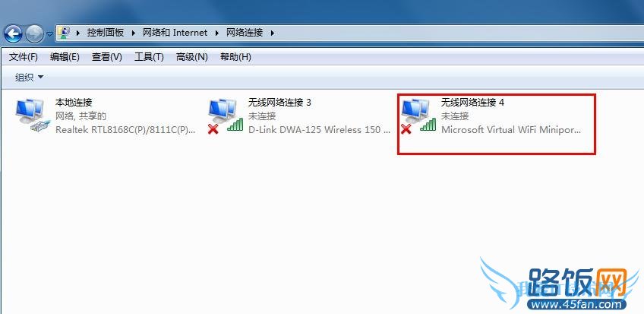644x314 pixels.
Task: Open the 查看(V) menu
Action: click(107, 57)
